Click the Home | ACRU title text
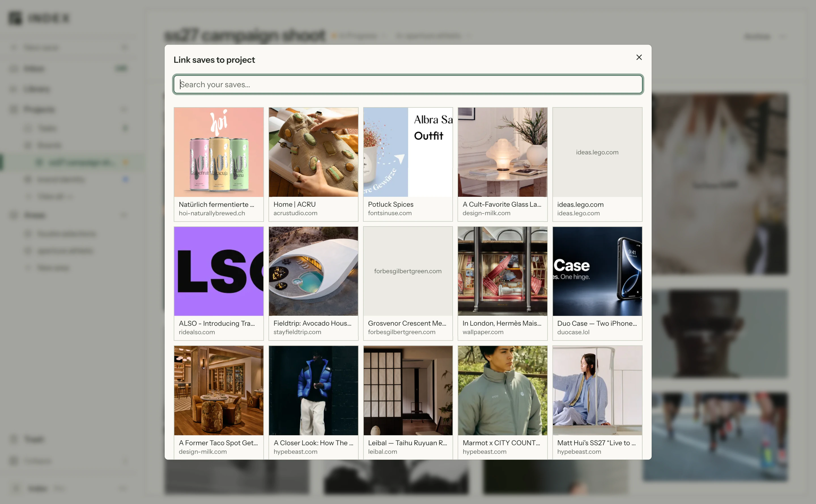This screenshot has width=816, height=504. (294, 204)
